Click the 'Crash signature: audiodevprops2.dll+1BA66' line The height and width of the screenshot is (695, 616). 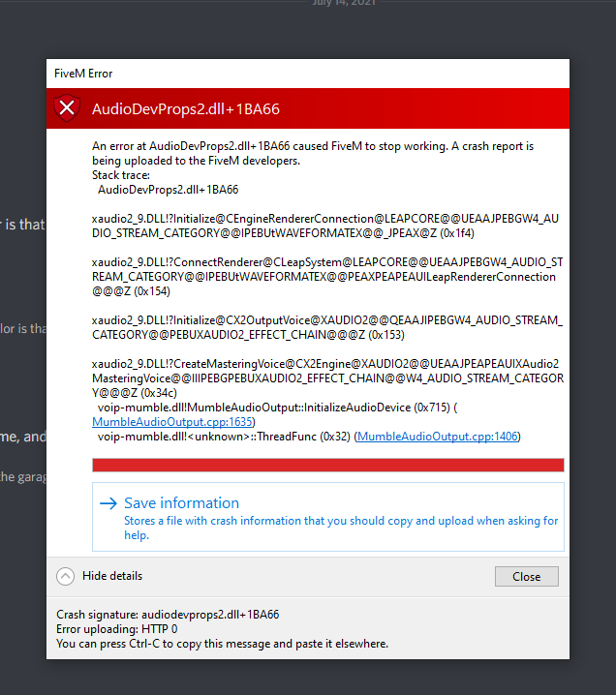(x=168, y=615)
